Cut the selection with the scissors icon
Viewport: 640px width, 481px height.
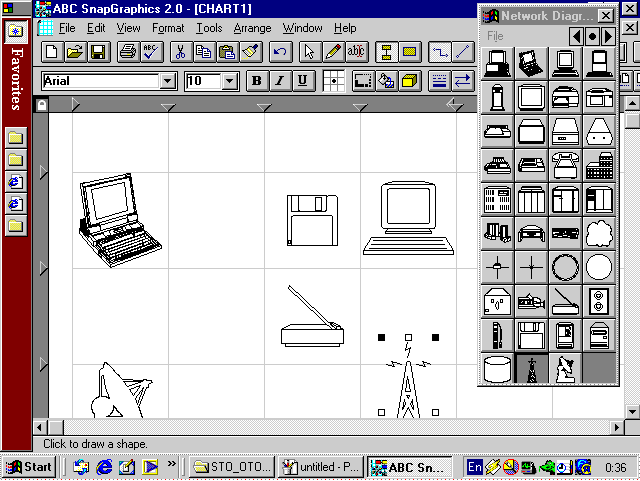click(x=180, y=52)
